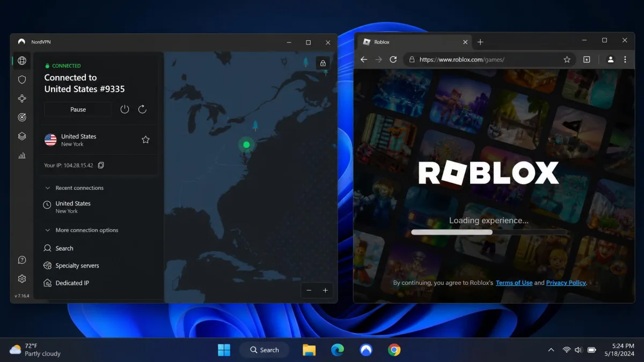644x362 pixels.
Task: Open the layers stack icon in NordVPN sidebar
Action: point(22,136)
